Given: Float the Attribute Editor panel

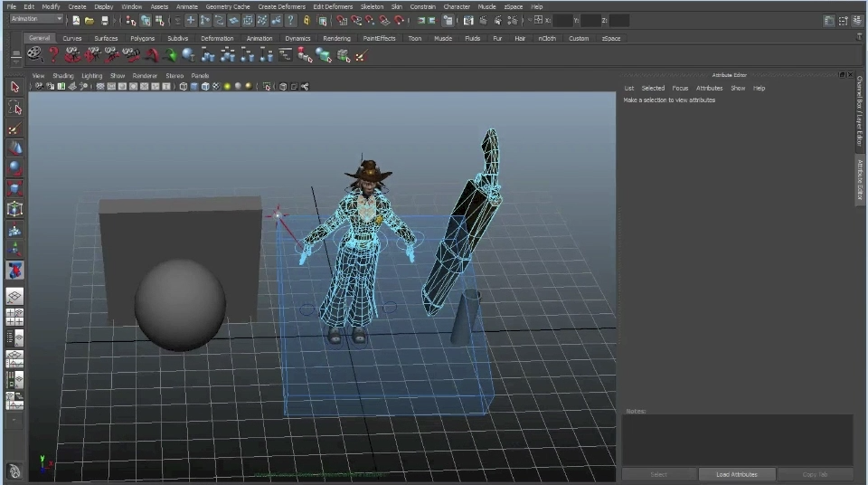Looking at the screenshot, I should point(842,75).
